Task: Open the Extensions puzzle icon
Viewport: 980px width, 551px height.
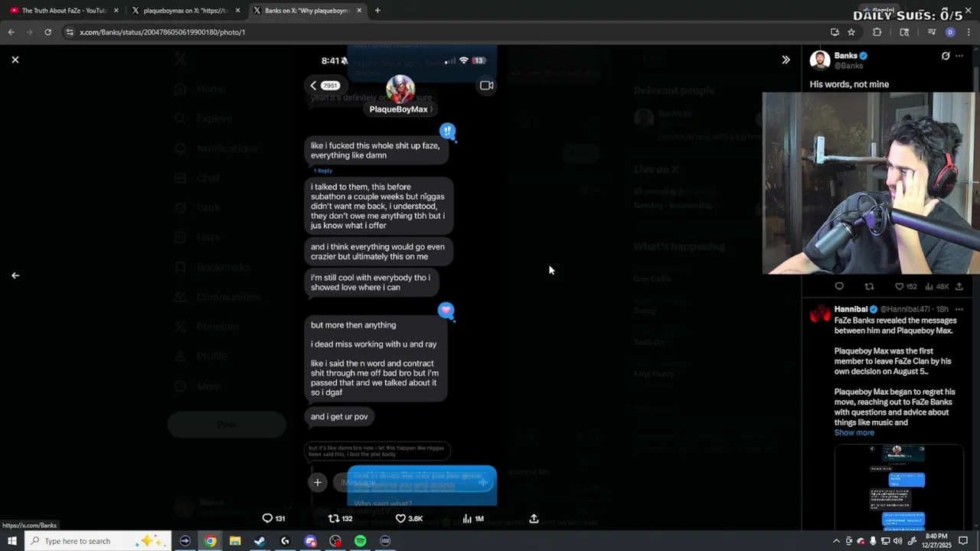Action: 877,32
